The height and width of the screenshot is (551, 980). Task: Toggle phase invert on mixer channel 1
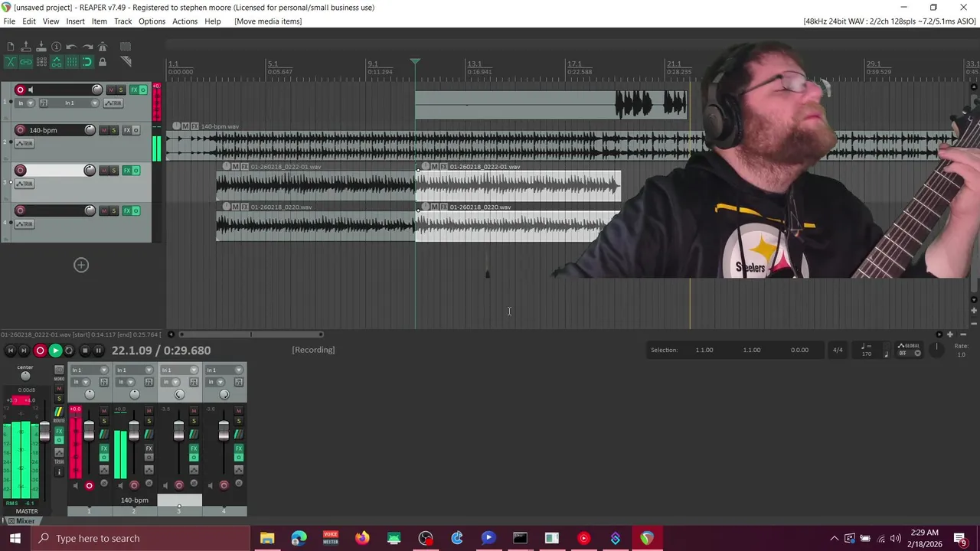point(104,483)
